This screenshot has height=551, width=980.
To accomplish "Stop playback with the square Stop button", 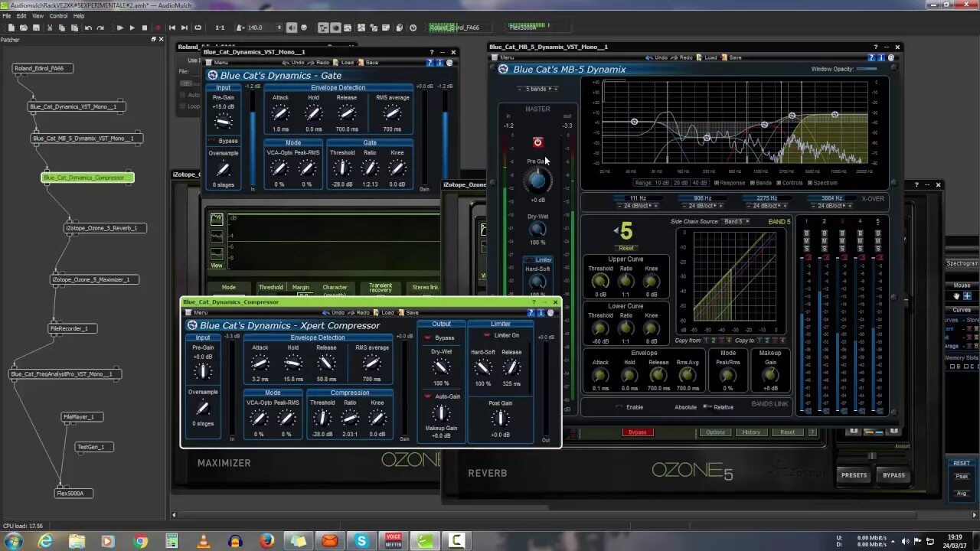I will point(145,28).
